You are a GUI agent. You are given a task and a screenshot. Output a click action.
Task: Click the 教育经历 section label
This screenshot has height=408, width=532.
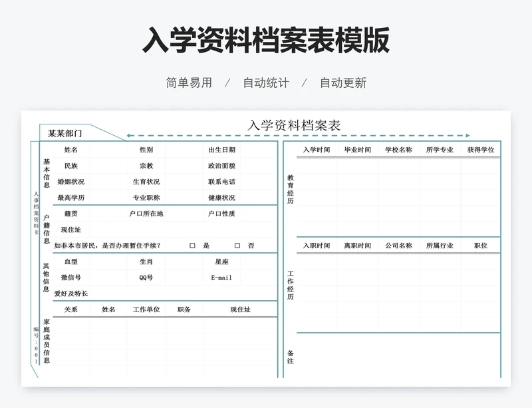click(291, 189)
